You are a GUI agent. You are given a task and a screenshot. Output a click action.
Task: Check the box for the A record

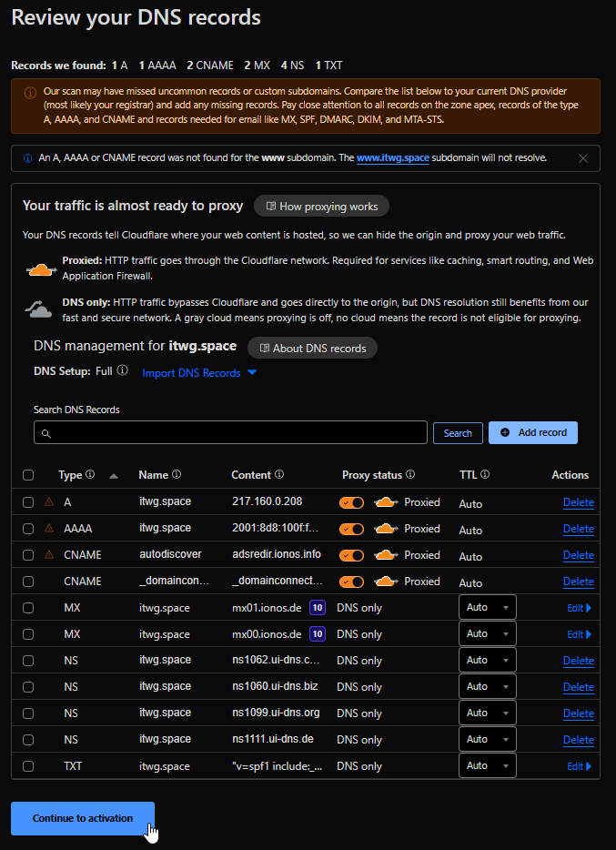pyautogui.click(x=28, y=502)
